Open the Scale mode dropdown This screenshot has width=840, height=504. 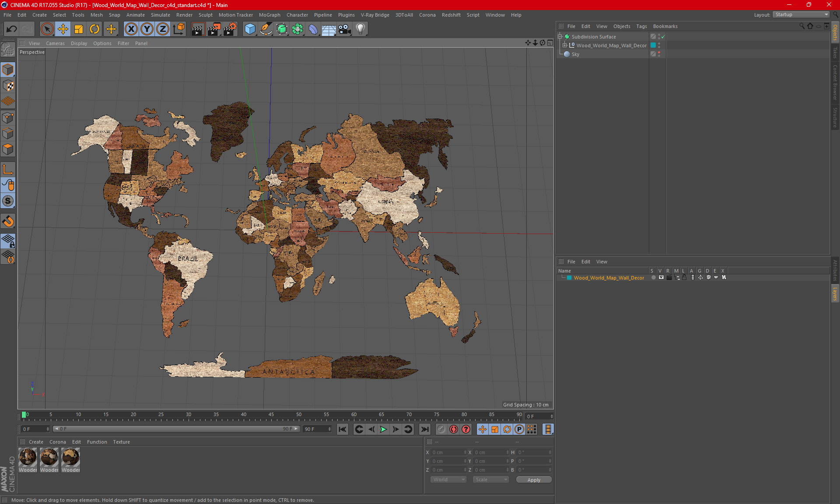click(x=491, y=479)
